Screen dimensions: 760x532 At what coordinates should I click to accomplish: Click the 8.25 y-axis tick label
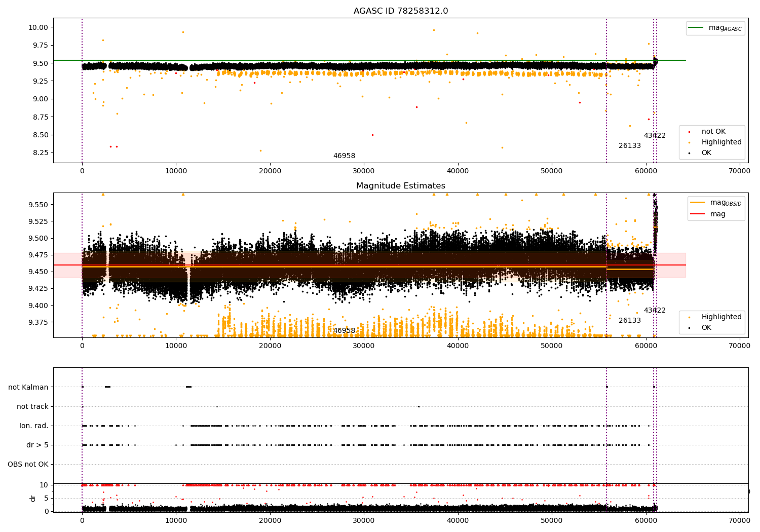tap(41, 153)
